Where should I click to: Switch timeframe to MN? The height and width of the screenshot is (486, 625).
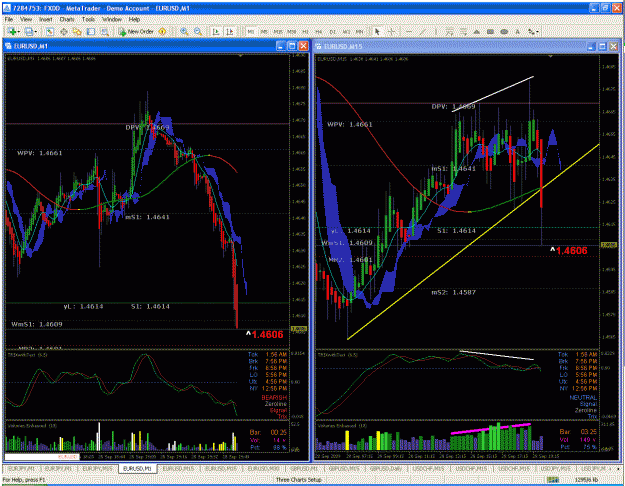click(x=360, y=31)
